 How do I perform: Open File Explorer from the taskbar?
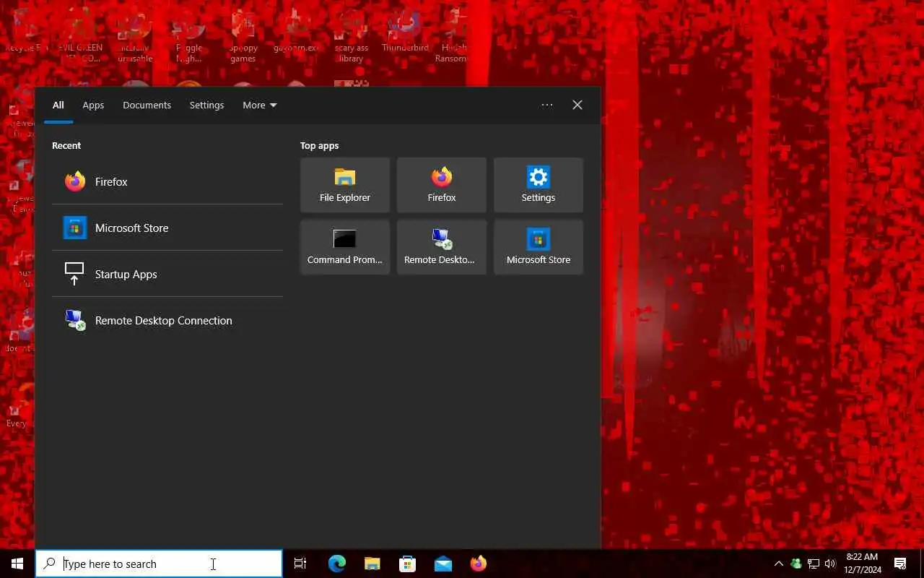coord(372,564)
